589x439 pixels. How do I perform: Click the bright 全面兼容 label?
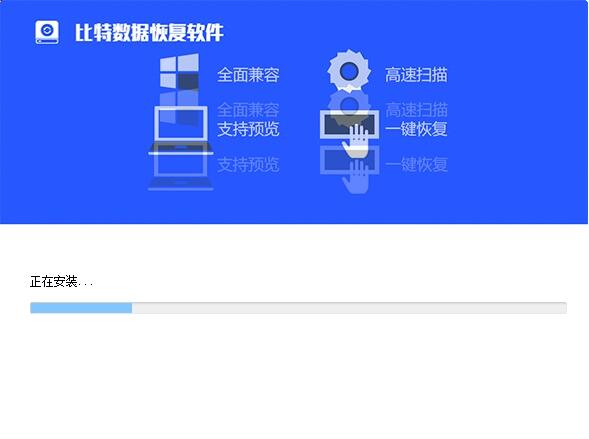coord(248,75)
